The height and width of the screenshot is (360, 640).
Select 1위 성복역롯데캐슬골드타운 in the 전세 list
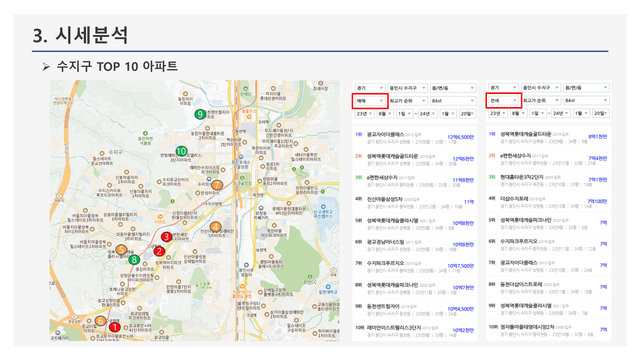click(x=548, y=137)
